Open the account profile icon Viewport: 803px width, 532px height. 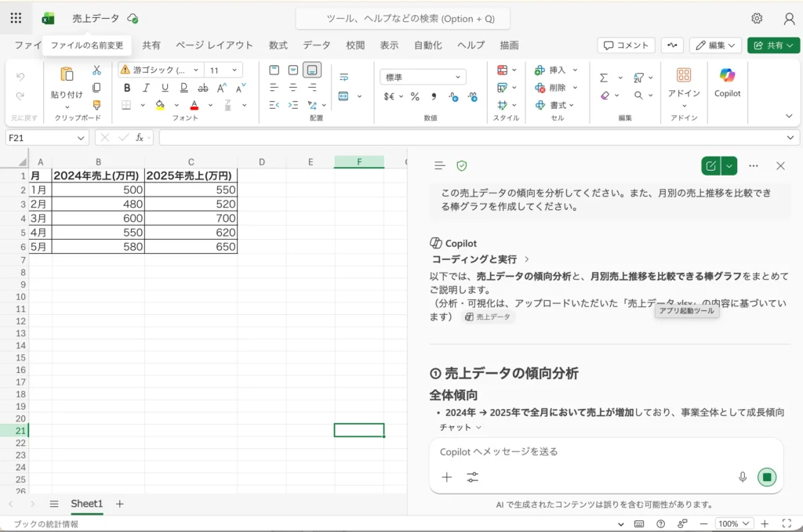tap(789, 19)
